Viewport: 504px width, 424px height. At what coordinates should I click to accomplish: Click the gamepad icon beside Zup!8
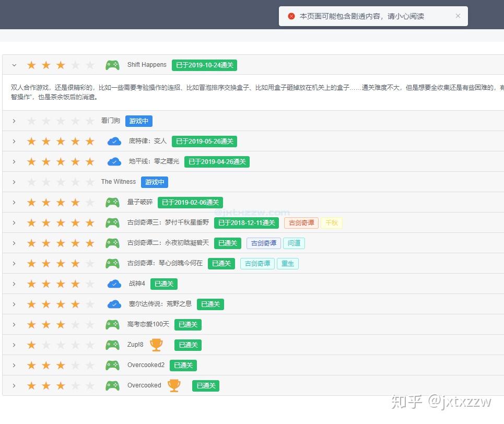coord(112,345)
